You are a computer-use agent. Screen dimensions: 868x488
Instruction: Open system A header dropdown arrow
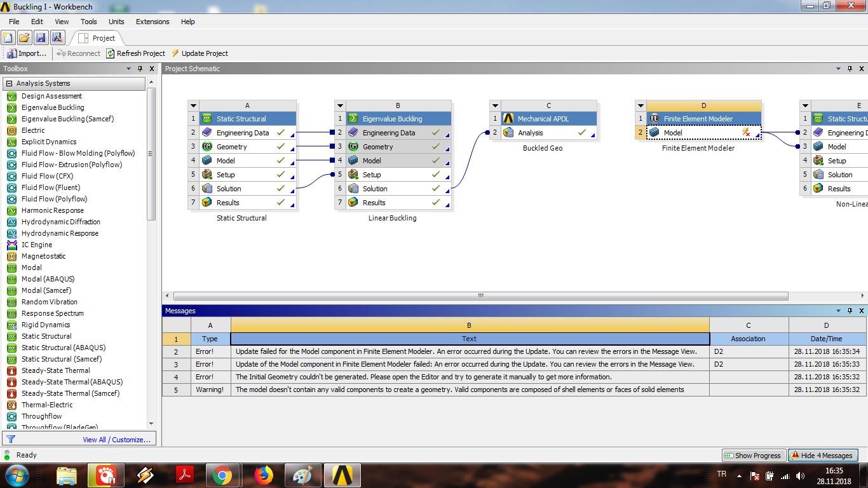click(x=193, y=105)
